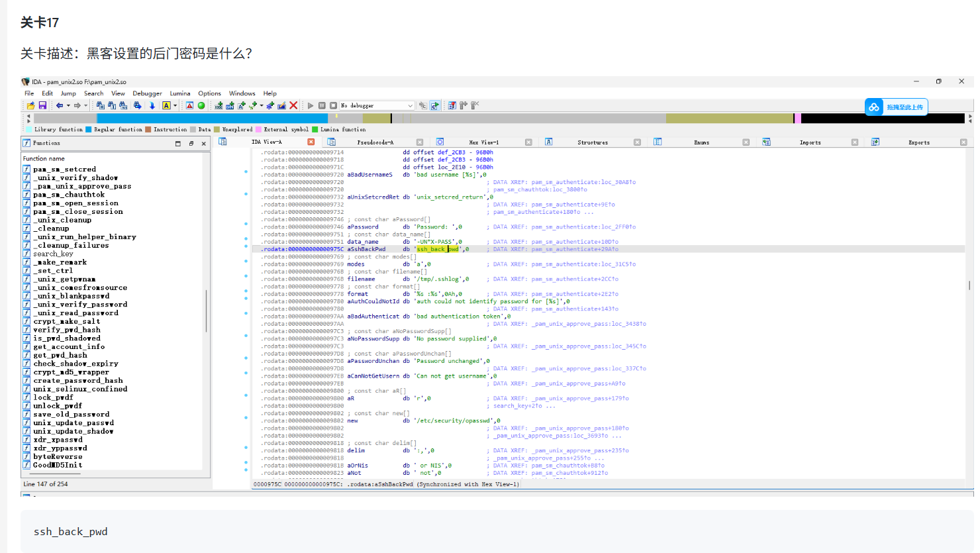980x553 pixels.
Task: Click the pencil edit toolbar icon
Action: 281,105
